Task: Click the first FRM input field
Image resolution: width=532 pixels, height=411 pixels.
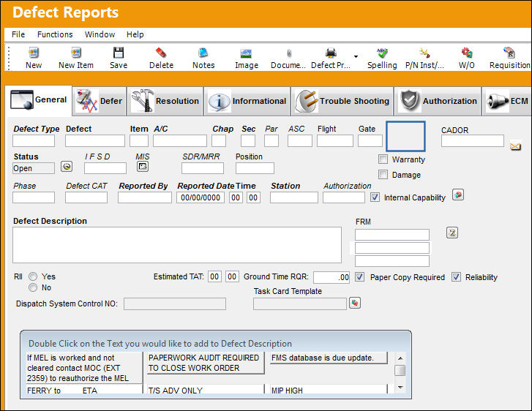Action: (392, 235)
